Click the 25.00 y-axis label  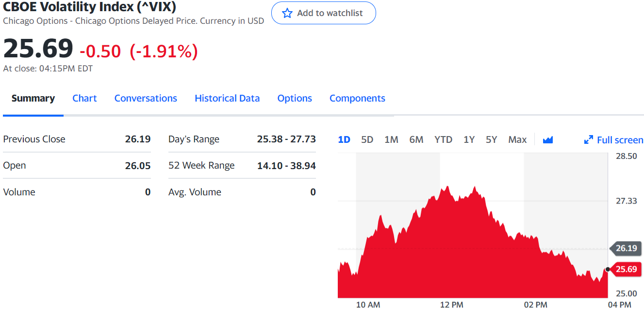627,294
